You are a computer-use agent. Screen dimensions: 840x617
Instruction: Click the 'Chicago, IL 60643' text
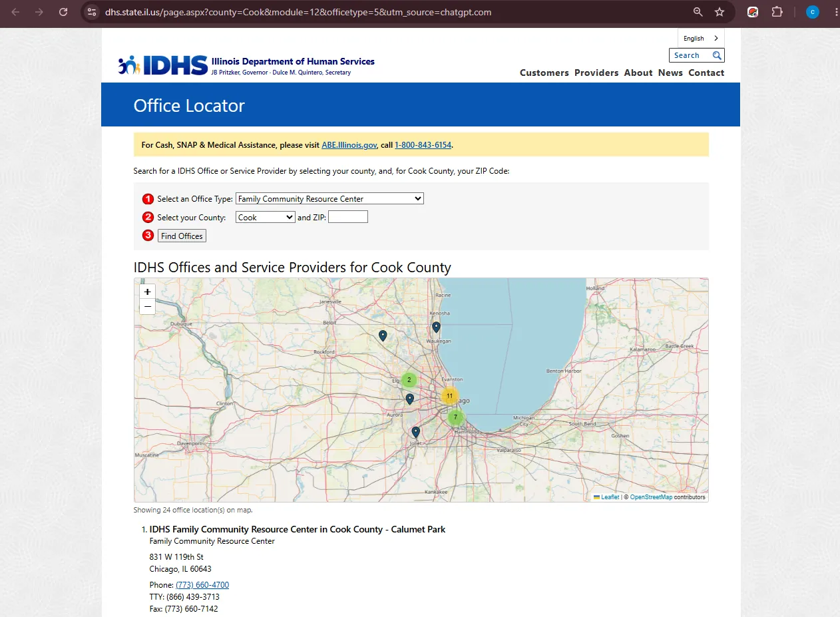pos(180,569)
